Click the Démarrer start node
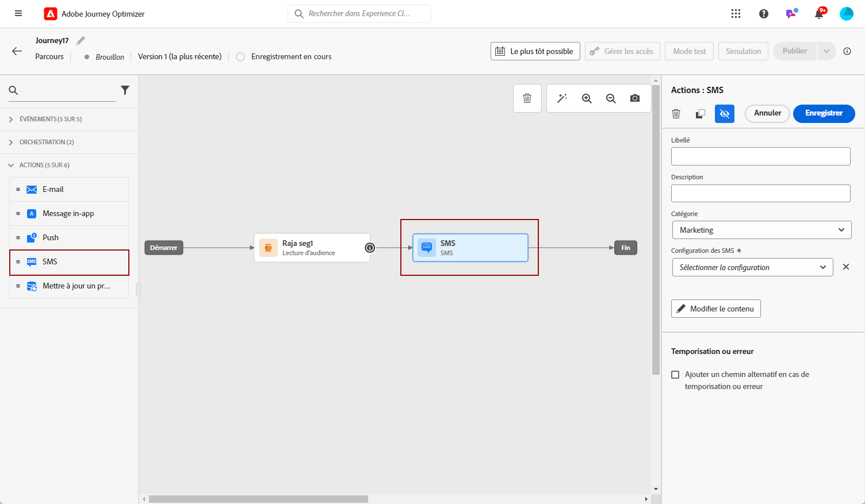 (x=164, y=248)
